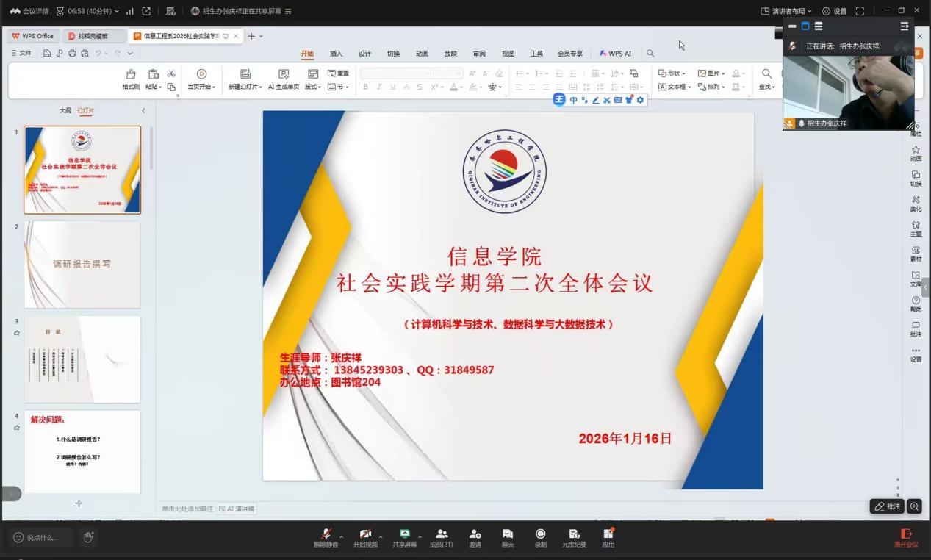Open the 动画 animation sidebar icon
Screen dimensions: 931x560
916,154
